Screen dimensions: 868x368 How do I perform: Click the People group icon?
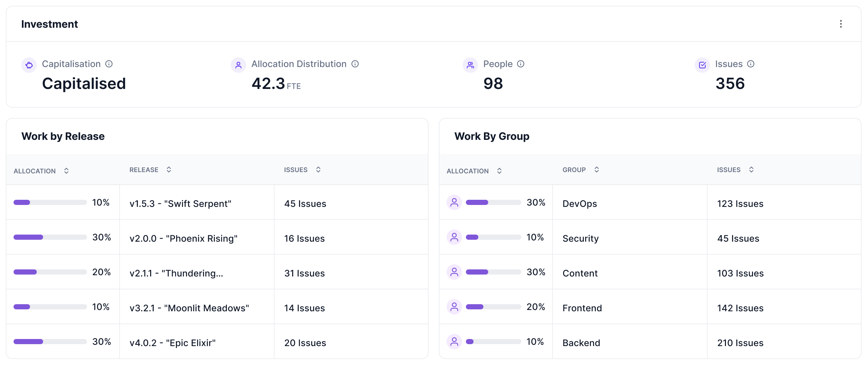(470, 65)
